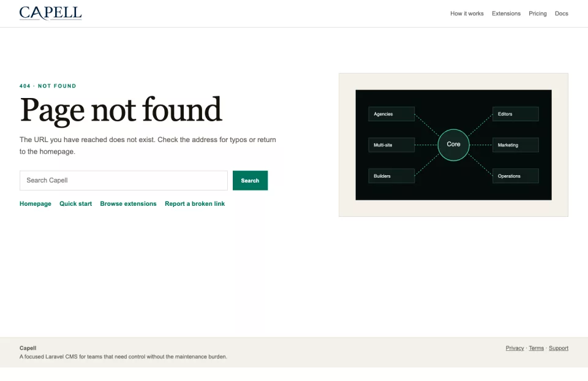Click the footer Capell brand name
Image resolution: width=588 pixels, height=381 pixels.
(x=28, y=348)
